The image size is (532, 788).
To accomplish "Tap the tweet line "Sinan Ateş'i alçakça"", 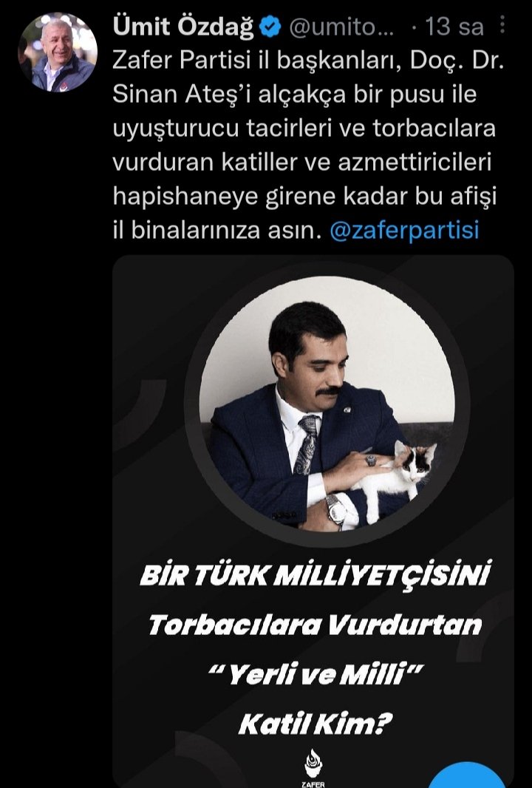I will click(294, 94).
